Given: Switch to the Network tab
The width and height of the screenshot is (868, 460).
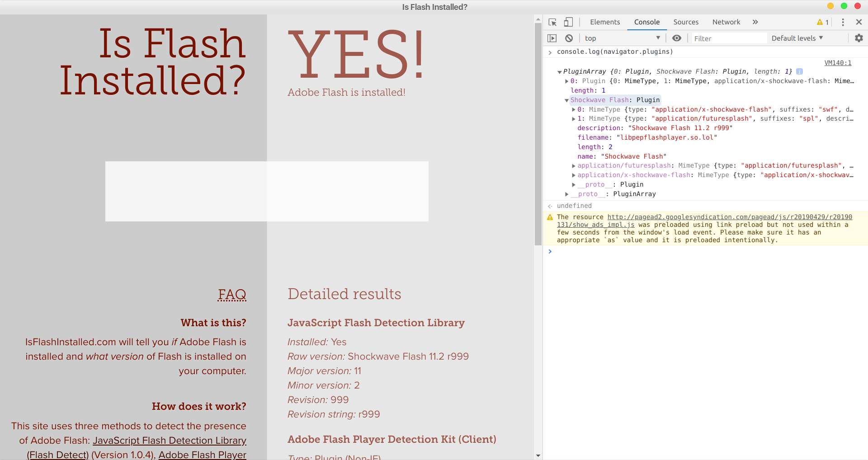Looking at the screenshot, I should click(x=726, y=22).
